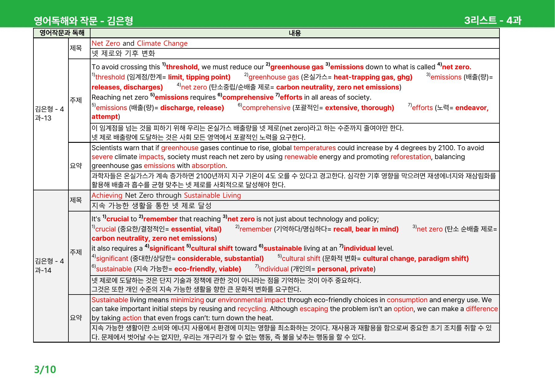Screen dimensions: 555x392
Task: Click vocabulary note 'threshold (임계점/한계= limit, tipping point)'
Action: tap(161, 77)
